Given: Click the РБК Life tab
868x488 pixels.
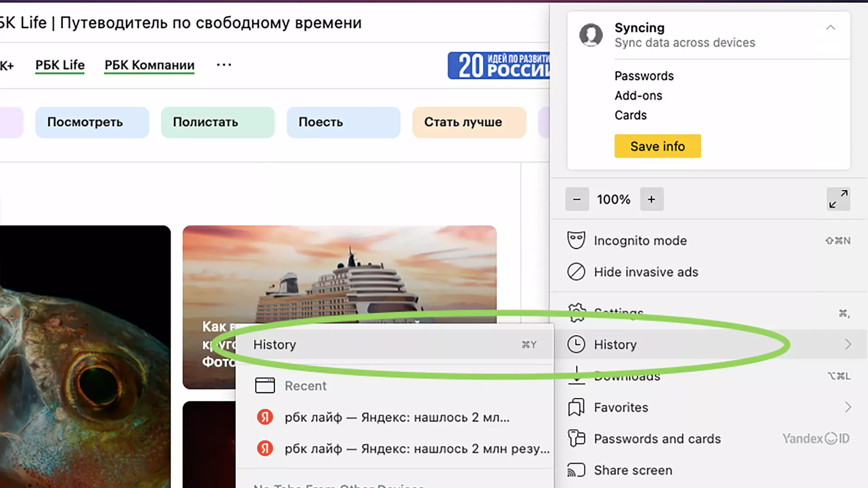Looking at the screenshot, I should pos(60,64).
